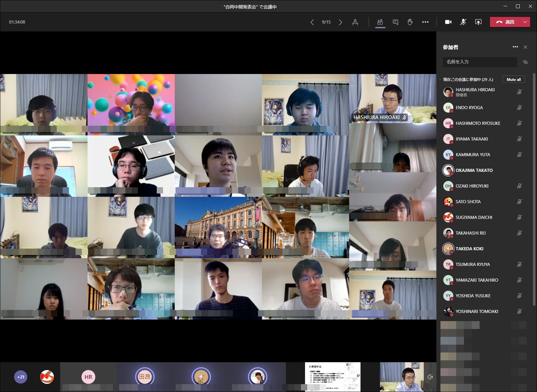Mute icon next to TSUMURA RYUYA
The width and height of the screenshot is (537, 392).
[x=519, y=264]
